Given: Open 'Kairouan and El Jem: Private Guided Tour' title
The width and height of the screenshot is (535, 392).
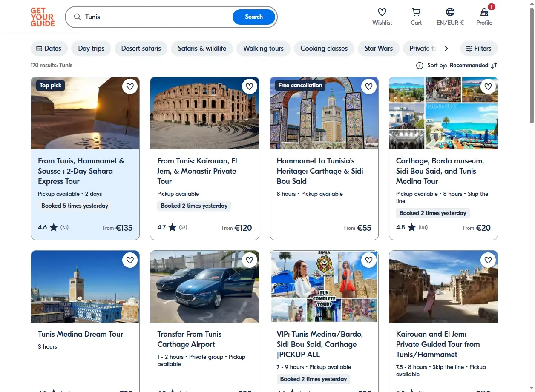Looking at the screenshot, I should [438, 344].
